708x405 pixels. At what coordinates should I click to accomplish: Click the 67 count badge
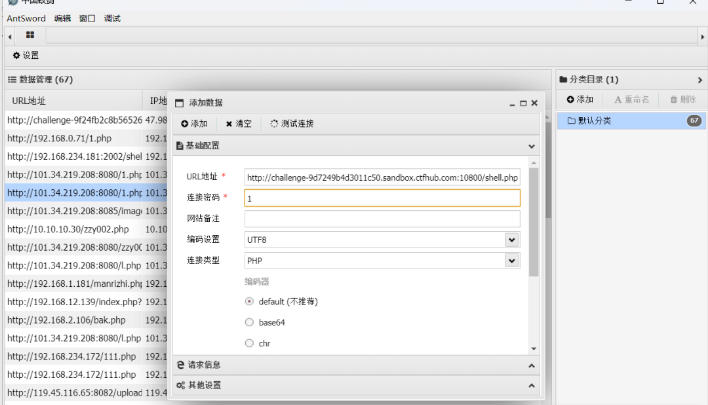694,121
